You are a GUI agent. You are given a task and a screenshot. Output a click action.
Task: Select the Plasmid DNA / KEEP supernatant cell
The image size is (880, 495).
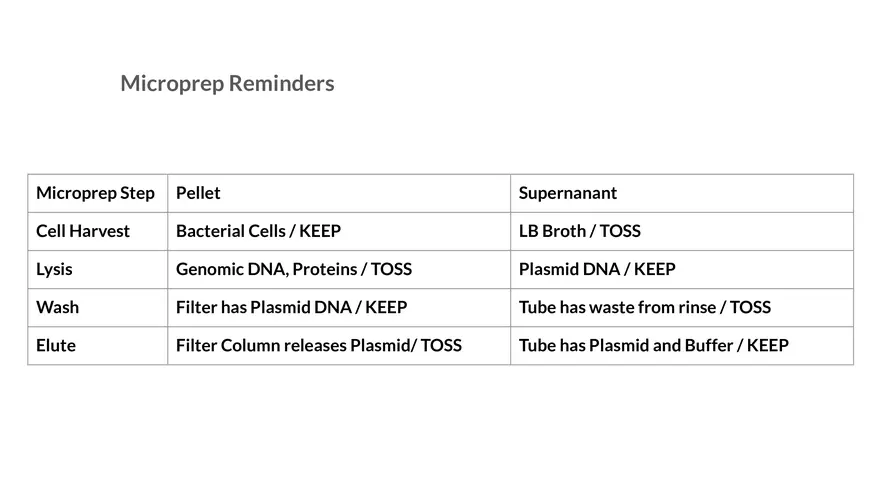(597, 269)
